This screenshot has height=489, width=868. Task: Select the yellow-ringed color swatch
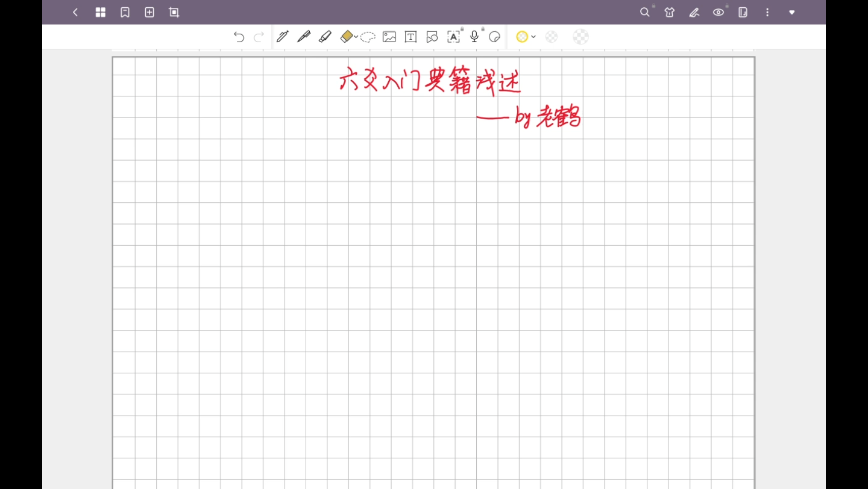pyautogui.click(x=522, y=37)
